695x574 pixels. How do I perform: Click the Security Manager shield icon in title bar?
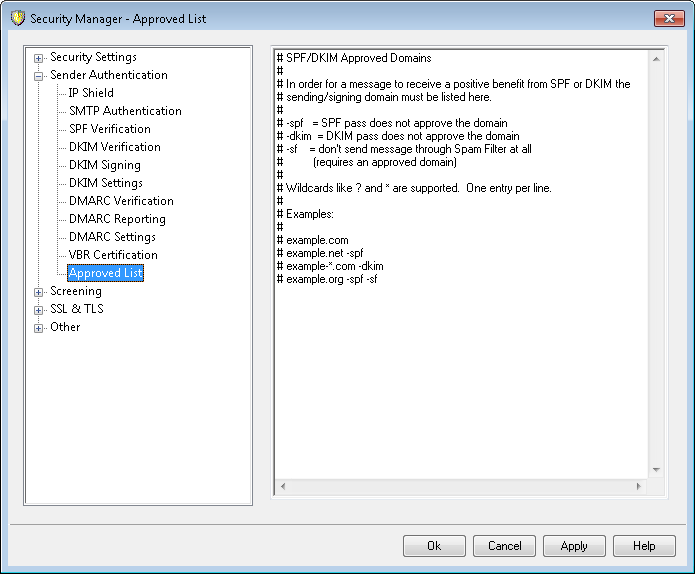click(17, 18)
